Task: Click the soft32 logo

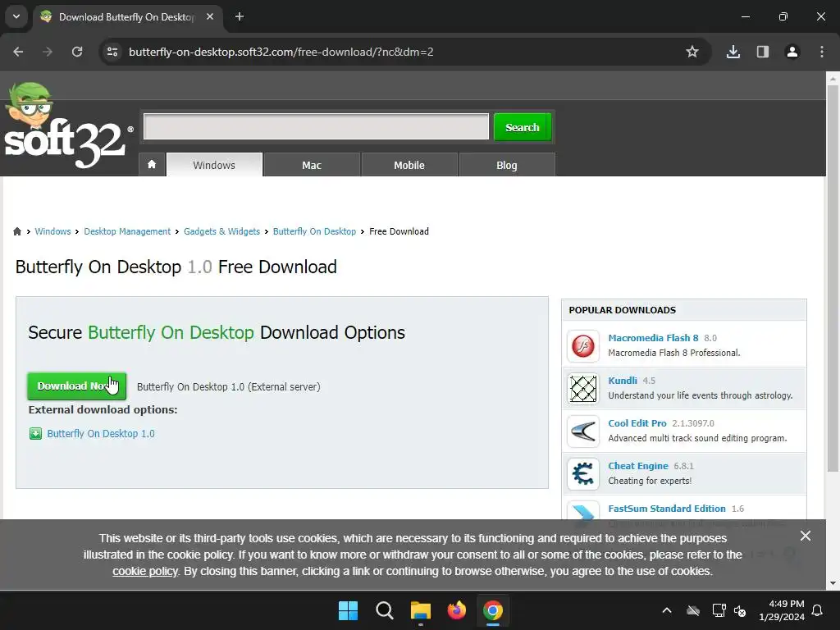Action: (x=67, y=126)
